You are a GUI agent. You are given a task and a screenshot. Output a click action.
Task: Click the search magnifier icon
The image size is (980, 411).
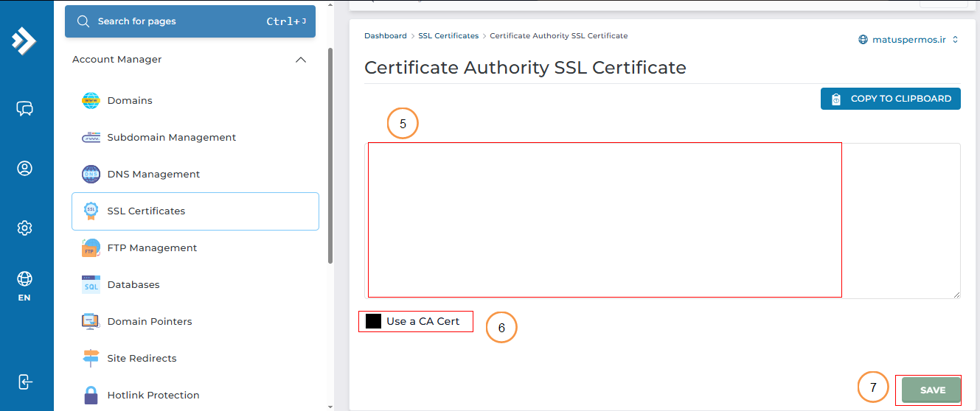point(83,21)
